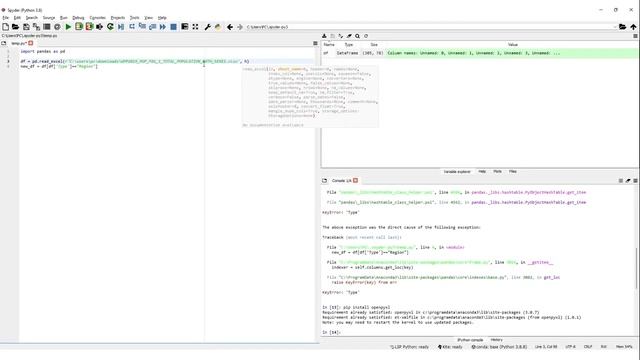Open file using folder toolbar icon
This screenshot has height=360, width=640.
point(16,27)
